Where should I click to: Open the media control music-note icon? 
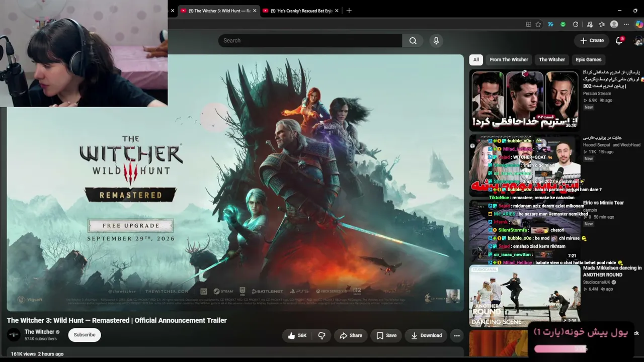tap(590, 24)
